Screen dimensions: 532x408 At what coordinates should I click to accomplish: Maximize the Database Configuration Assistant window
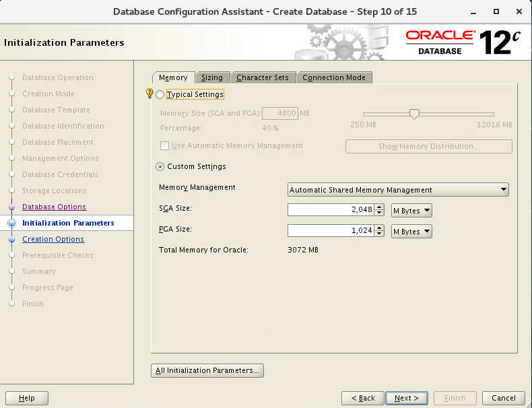496,11
